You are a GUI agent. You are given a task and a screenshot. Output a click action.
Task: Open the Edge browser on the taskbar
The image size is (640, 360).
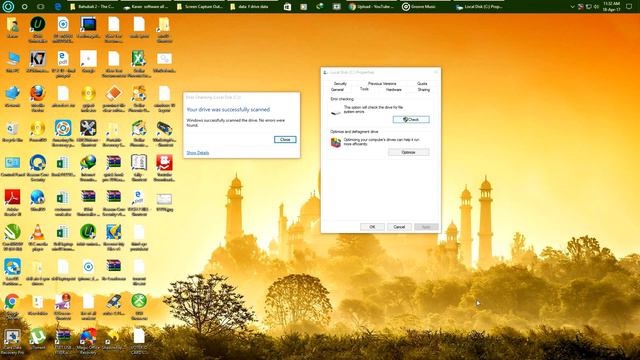point(58,7)
